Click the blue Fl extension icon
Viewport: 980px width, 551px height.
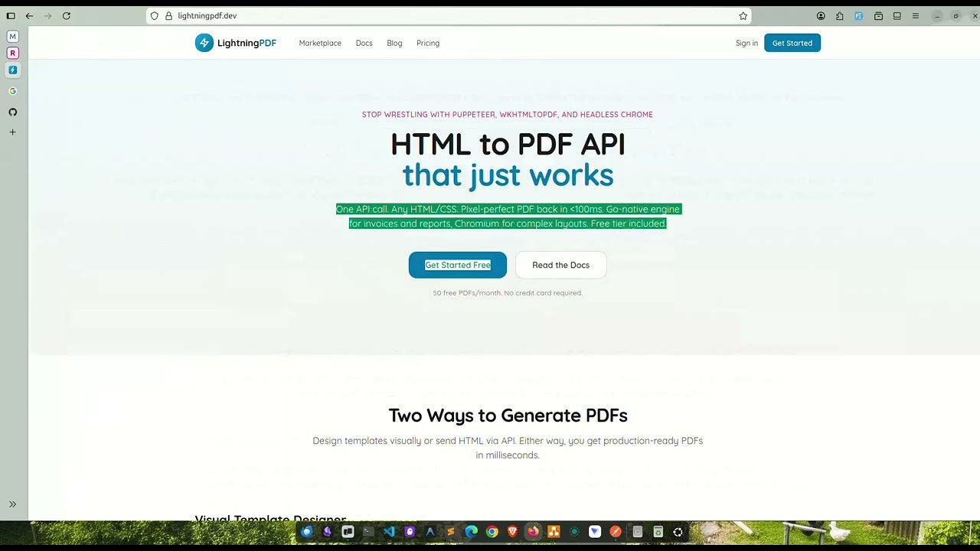859,15
